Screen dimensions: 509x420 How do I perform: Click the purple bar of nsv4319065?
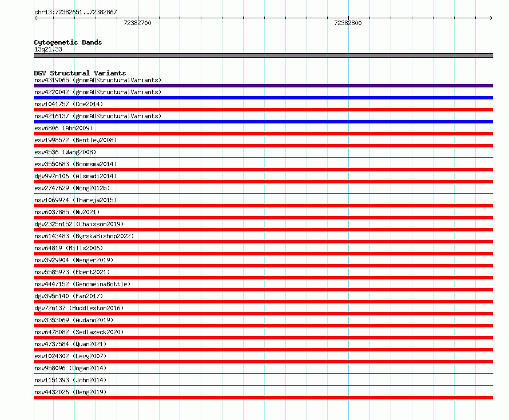tap(263, 86)
